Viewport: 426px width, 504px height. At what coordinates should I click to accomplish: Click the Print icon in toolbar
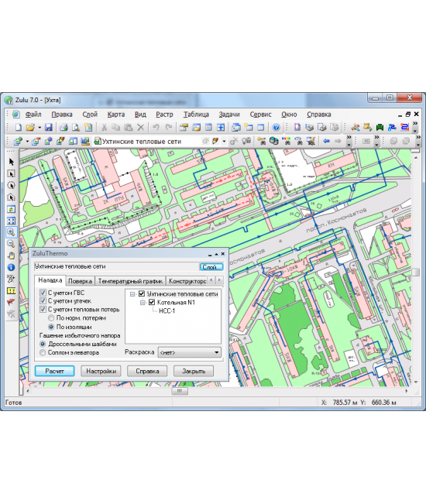pos(64,128)
